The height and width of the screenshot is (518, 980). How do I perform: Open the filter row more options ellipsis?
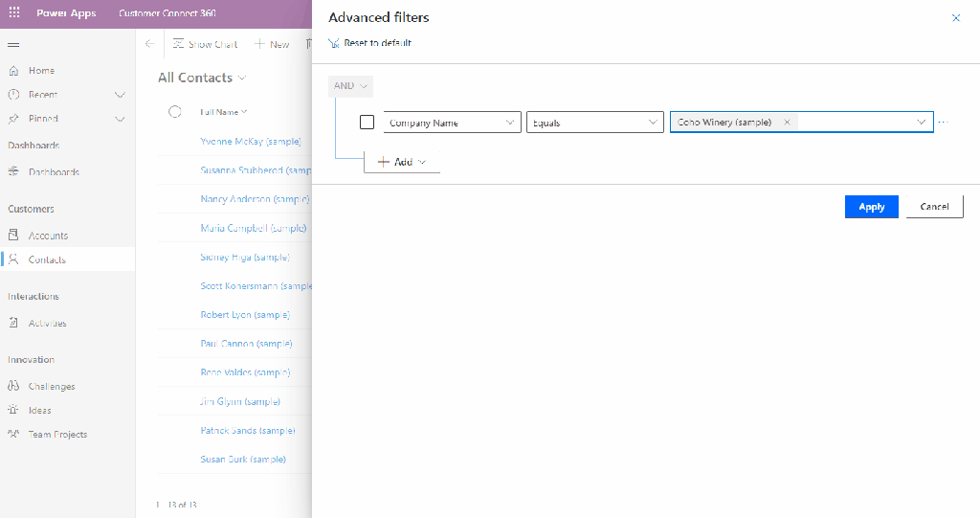(x=944, y=123)
